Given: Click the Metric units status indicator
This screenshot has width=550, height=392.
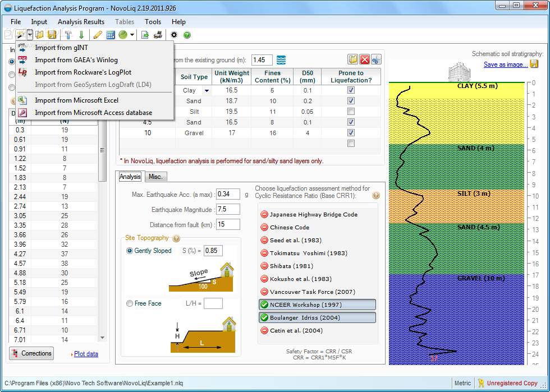Looking at the screenshot, I should pos(462,383).
